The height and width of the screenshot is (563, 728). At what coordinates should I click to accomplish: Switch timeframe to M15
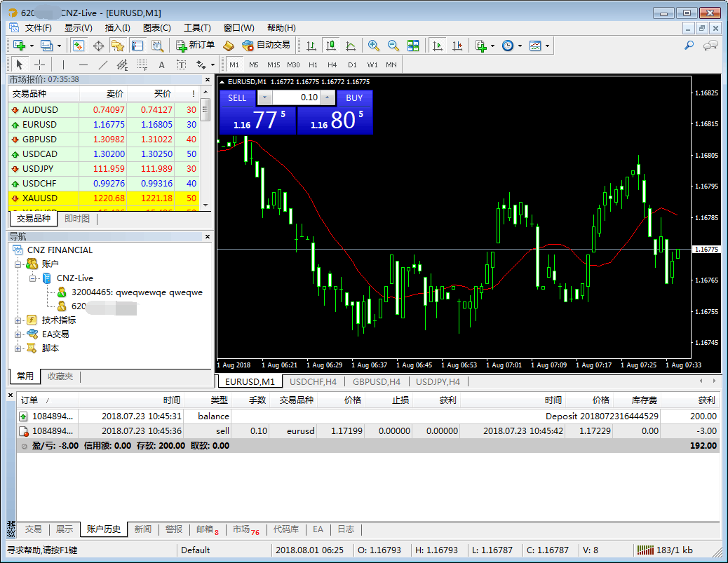coord(274,65)
